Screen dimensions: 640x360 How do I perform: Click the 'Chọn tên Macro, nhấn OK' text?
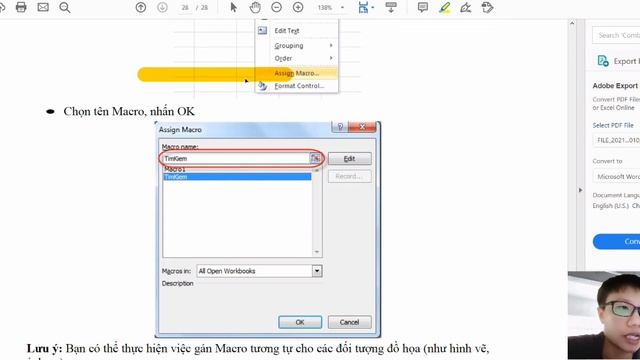tap(129, 111)
